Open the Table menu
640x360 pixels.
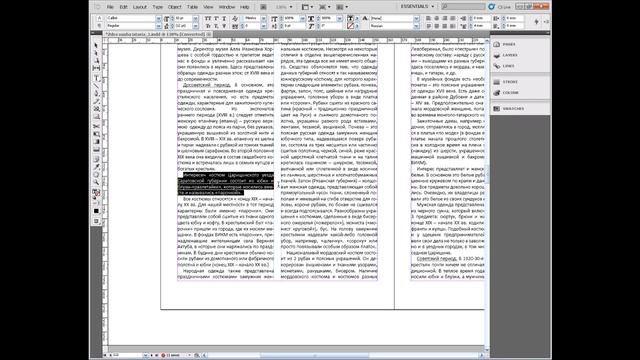pyautogui.click(x=192, y=7)
